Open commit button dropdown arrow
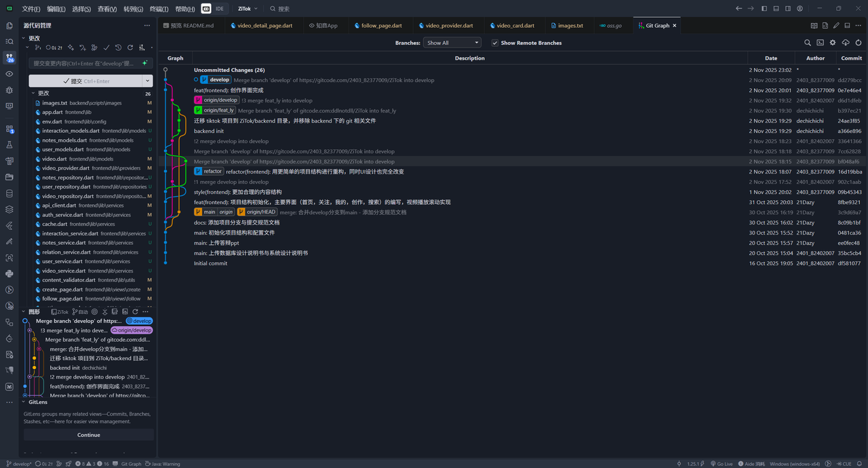 pyautogui.click(x=147, y=81)
